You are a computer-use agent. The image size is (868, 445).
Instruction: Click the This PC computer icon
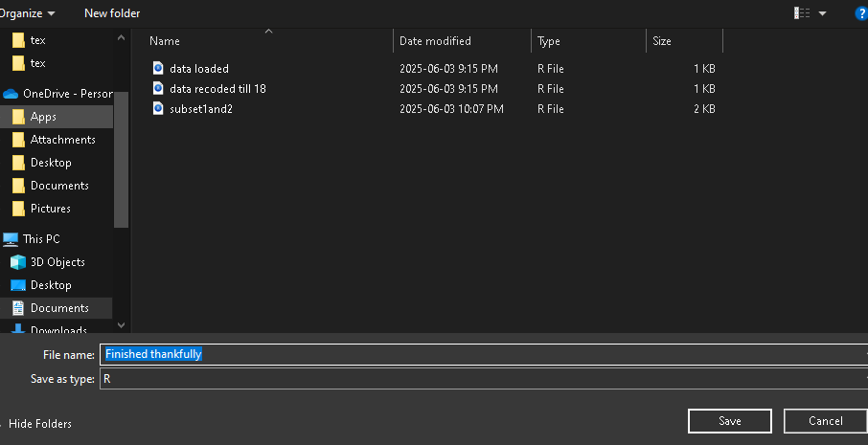11,239
